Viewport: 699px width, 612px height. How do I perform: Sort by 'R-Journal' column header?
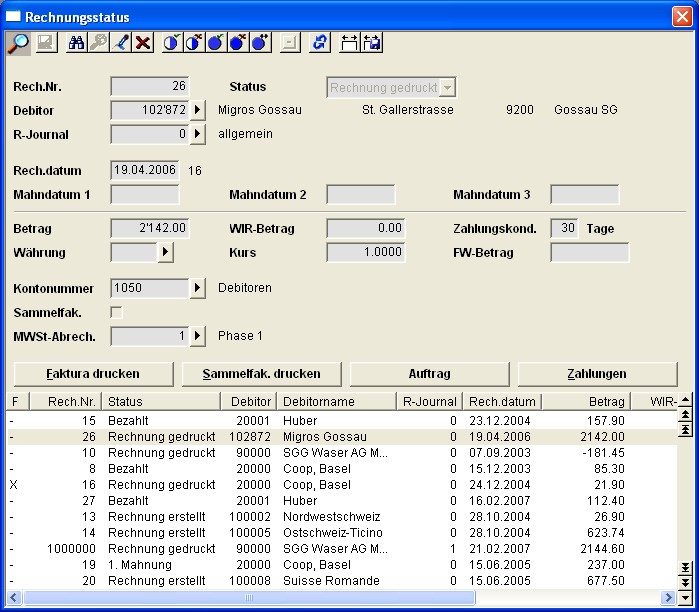pos(430,402)
